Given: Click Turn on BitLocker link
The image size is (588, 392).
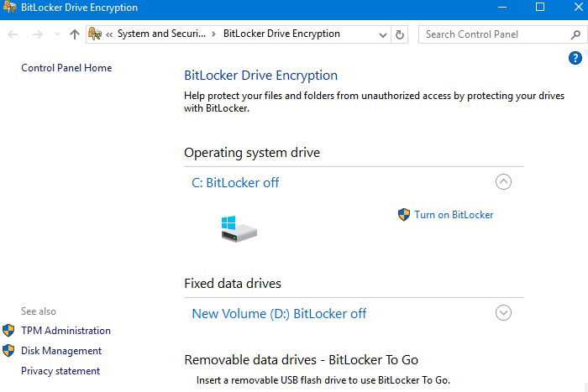Looking at the screenshot, I should 454,215.
